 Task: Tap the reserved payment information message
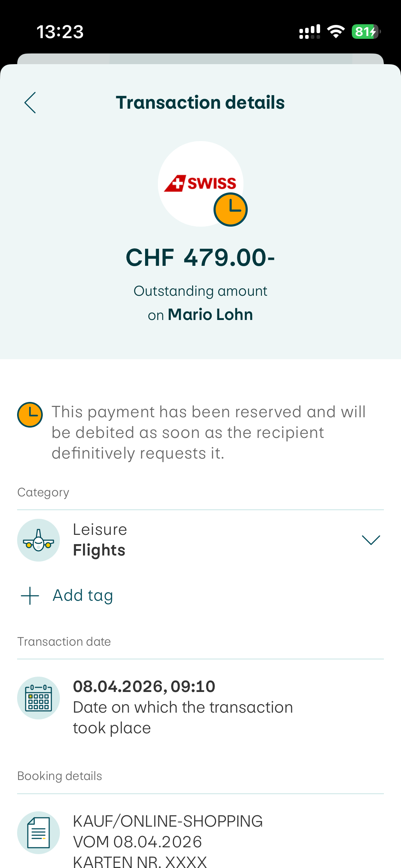(x=209, y=433)
